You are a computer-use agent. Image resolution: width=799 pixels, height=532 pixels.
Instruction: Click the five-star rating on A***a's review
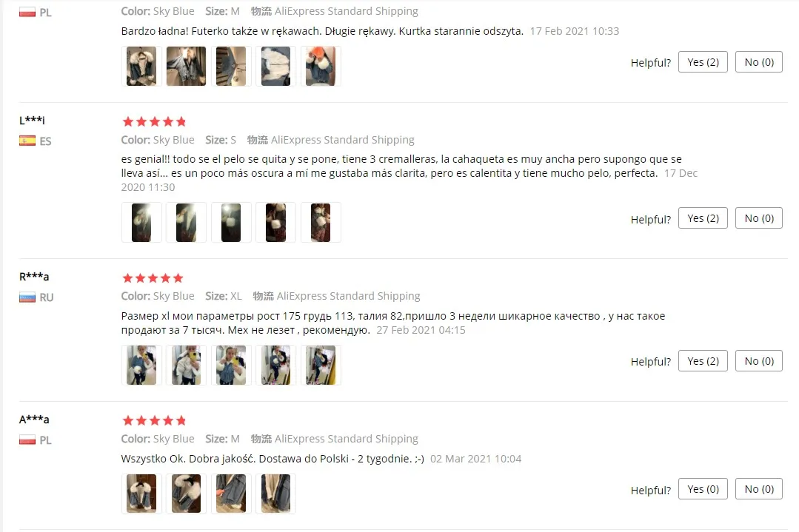tap(155, 420)
